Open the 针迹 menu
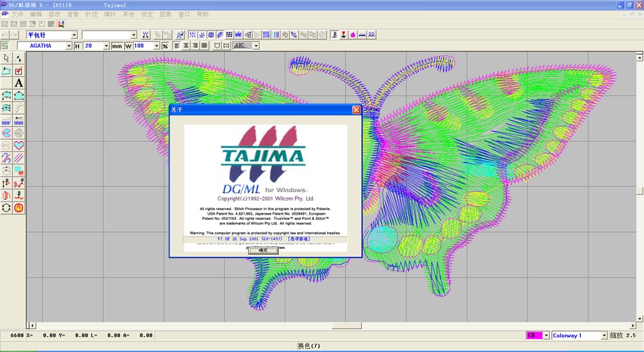The image size is (644, 352). point(91,14)
